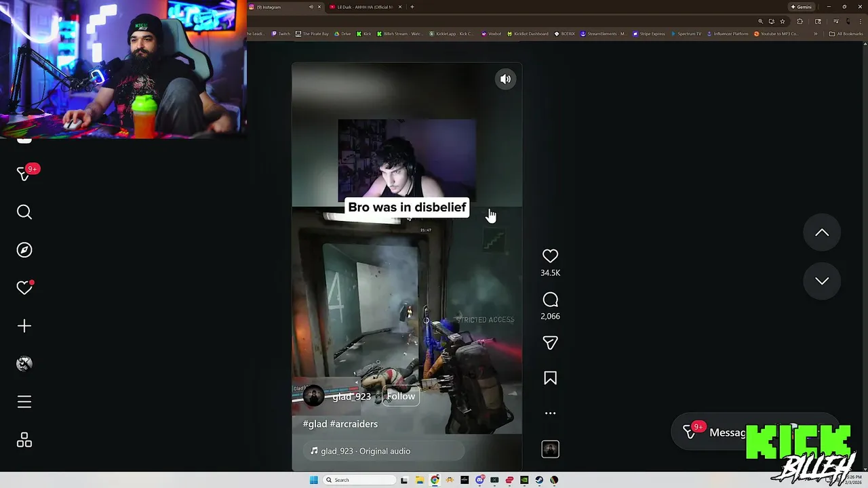Go to previous reel with up chevron
868x488 pixels.
[822, 232]
